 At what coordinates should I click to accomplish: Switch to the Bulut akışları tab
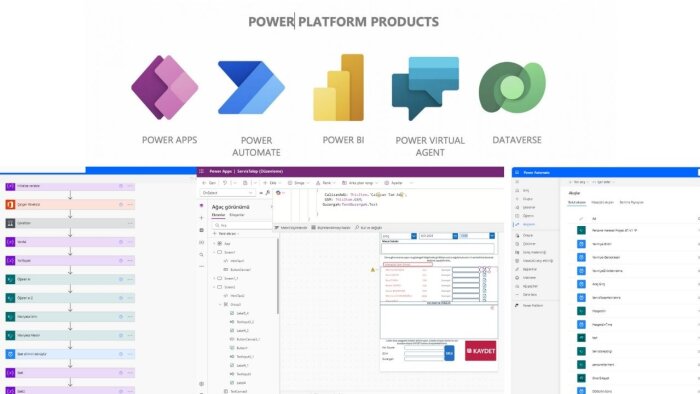(x=576, y=203)
